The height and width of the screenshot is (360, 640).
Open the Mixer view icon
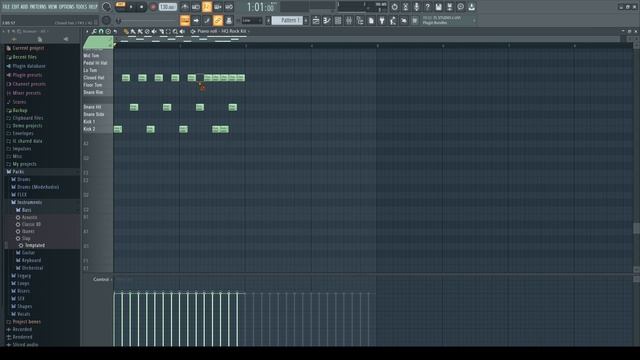click(349, 20)
